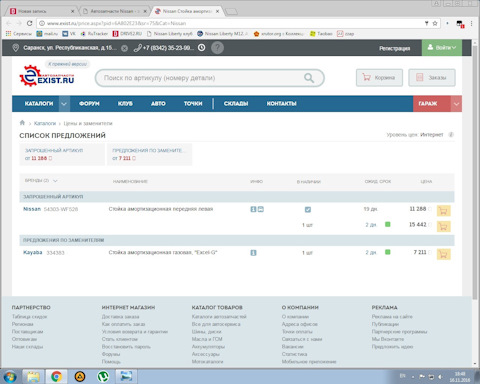Open info icon for Kayaba 334383
The image size is (480, 384).
click(253, 253)
